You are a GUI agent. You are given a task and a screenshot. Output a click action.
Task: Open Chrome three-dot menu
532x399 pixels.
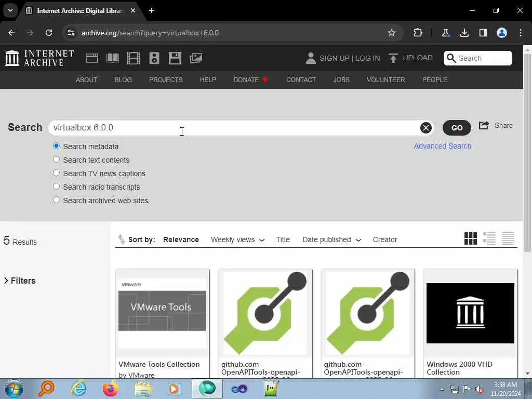(521, 33)
